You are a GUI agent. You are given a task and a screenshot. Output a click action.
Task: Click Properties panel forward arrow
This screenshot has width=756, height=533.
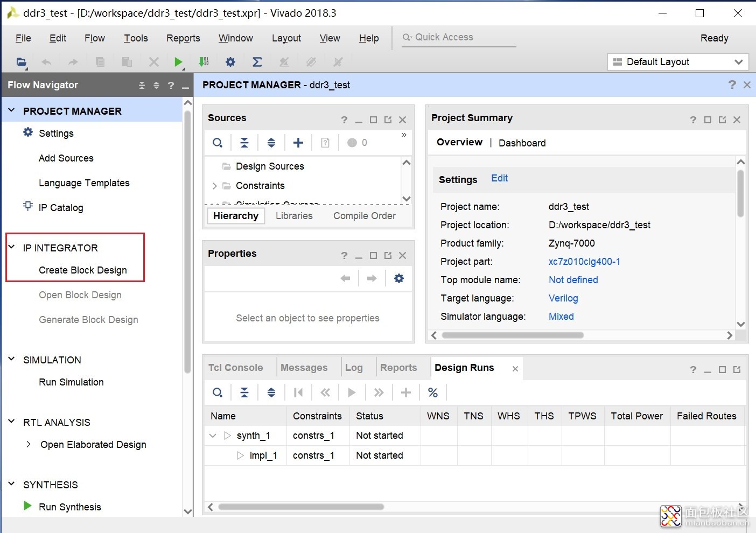(x=372, y=278)
